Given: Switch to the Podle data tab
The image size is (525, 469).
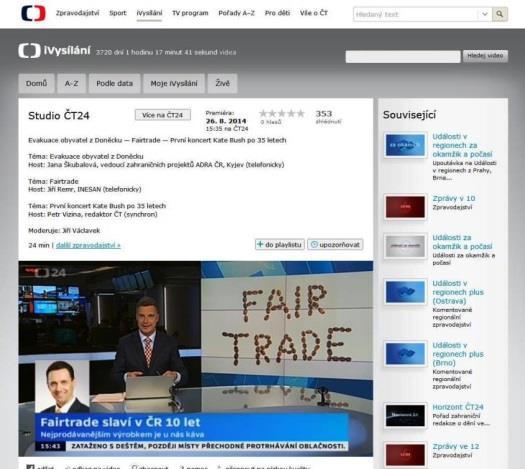Looking at the screenshot, I should 115,83.
